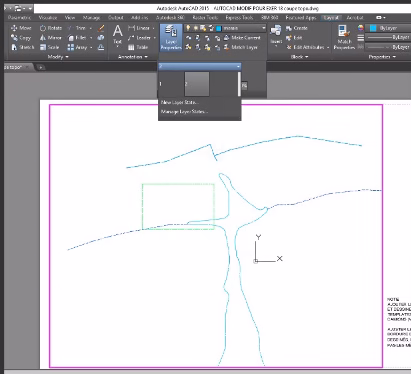Select the Array tool
The image size is (412, 374).
pos(78,47)
